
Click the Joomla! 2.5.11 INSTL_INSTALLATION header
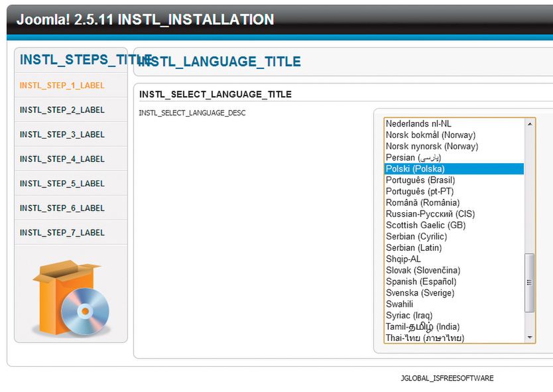click(x=145, y=19)
